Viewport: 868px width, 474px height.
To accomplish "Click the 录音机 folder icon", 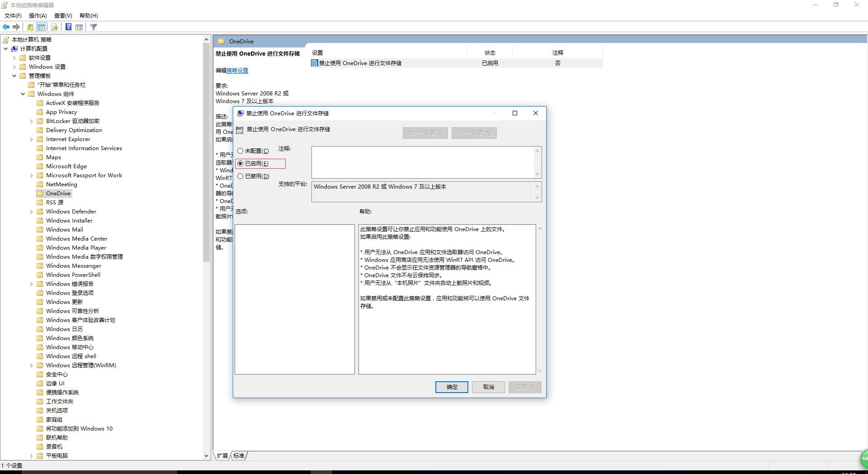I will (40, 447).
